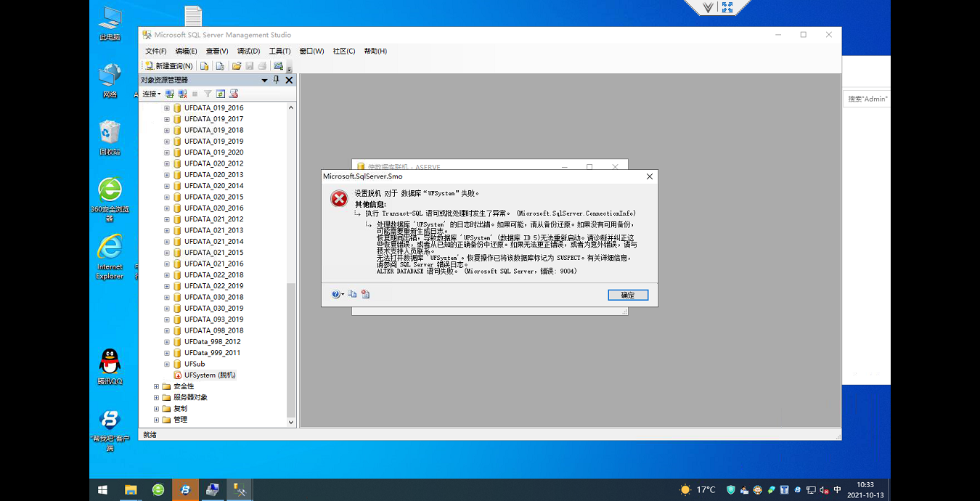Open the Object Explorer window position dropdown
980x501 pixels.
click(x=265, y=80)
